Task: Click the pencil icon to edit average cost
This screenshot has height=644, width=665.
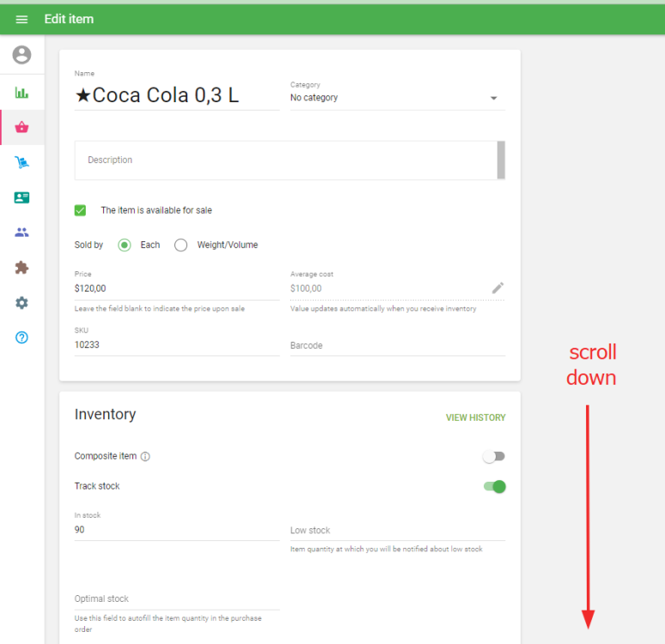Action: [497, 288]
